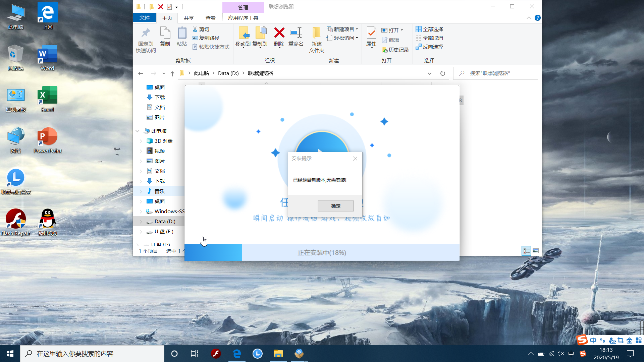
Task: Click the Explorer Back arrow
Action: click(141, 73)
